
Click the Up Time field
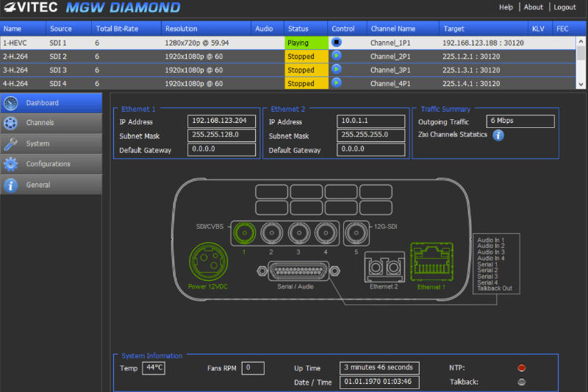pyautogui.click(x=379, y=368)
